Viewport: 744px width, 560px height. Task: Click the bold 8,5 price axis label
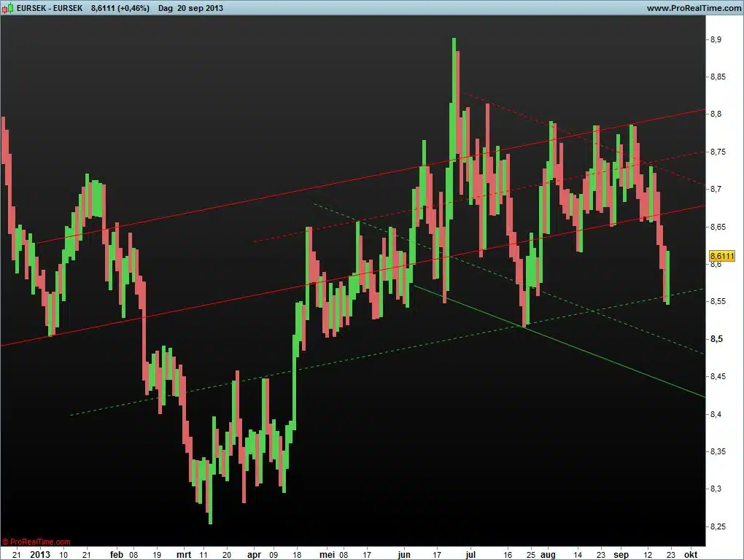click(x=716, y=339)
